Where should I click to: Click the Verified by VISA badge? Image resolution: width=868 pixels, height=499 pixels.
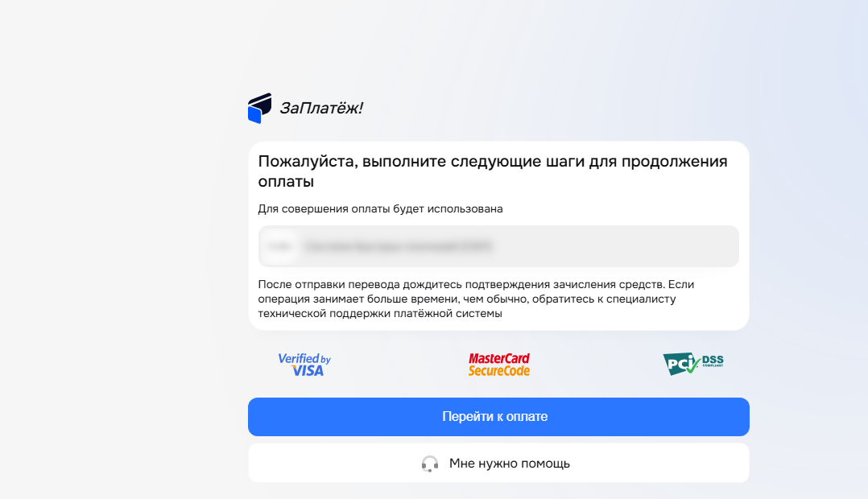coord(304,365)
